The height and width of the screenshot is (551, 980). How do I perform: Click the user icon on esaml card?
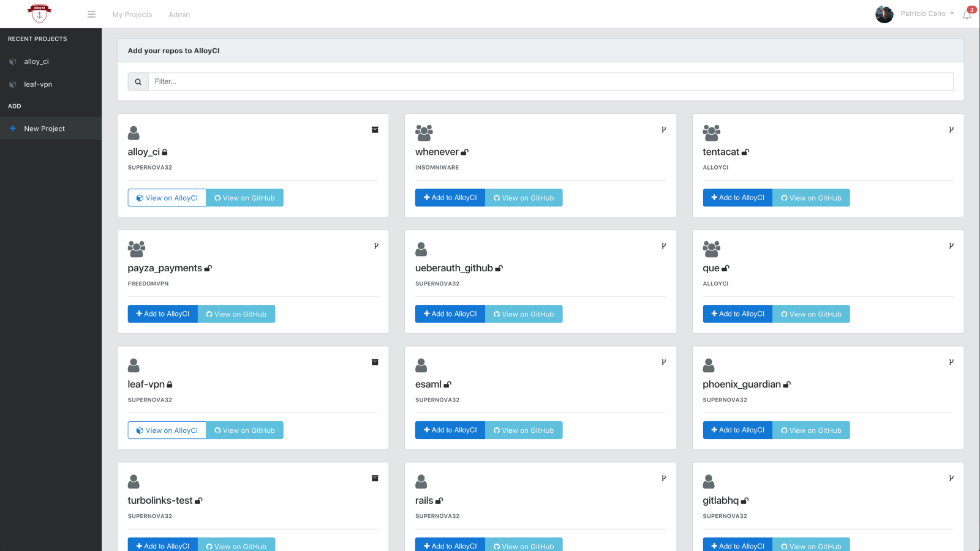tap(421, 365)
